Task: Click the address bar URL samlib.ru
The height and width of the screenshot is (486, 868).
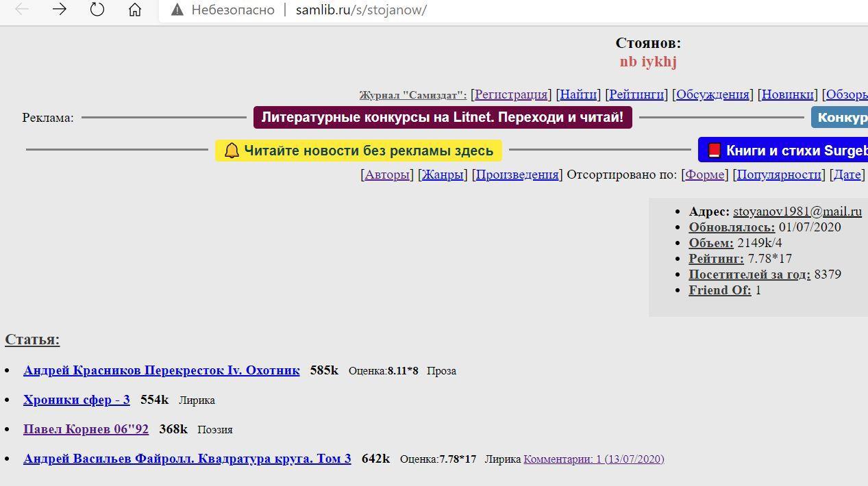Action: [361, 10]
